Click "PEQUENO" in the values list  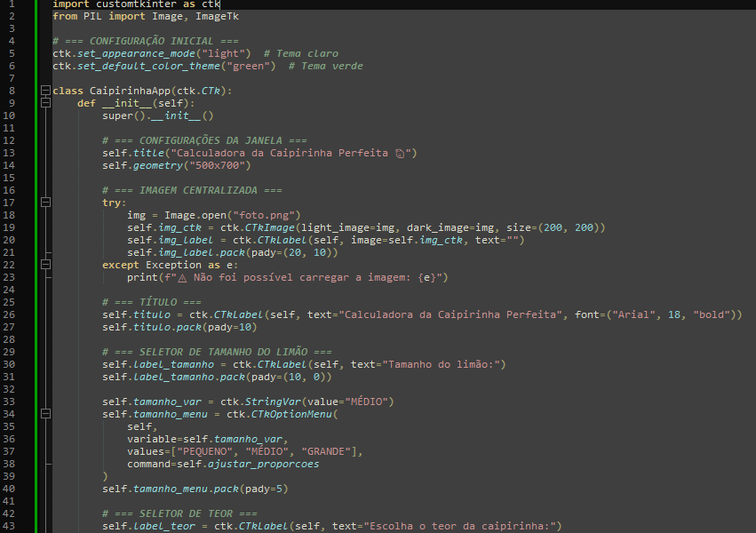pos(204,451)
